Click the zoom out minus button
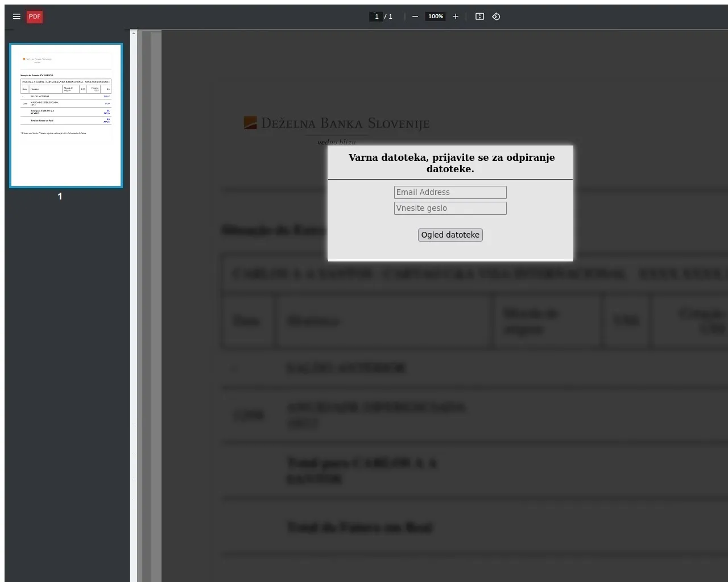Image resolution: width=728 pixels, height=582 pixels. 415,16
